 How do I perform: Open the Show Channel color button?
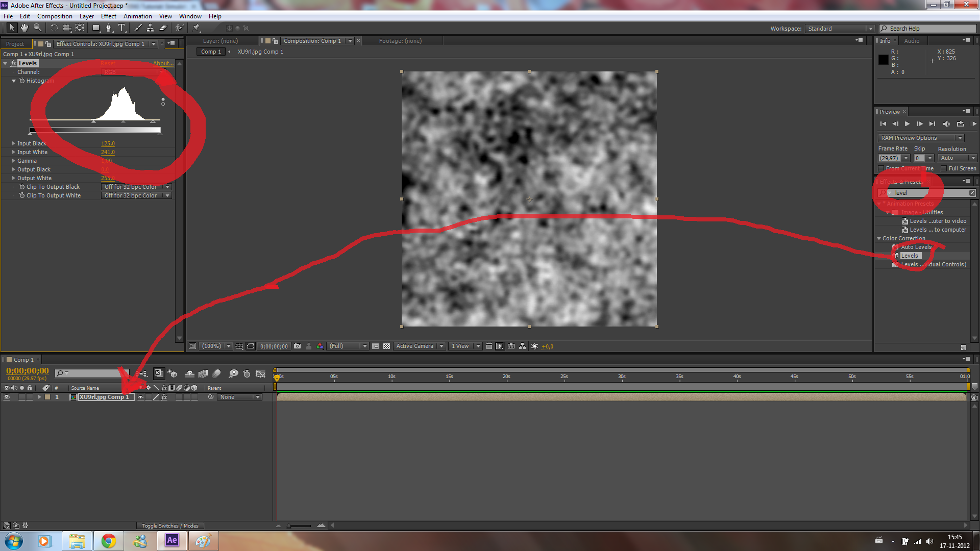pos(320,346)
